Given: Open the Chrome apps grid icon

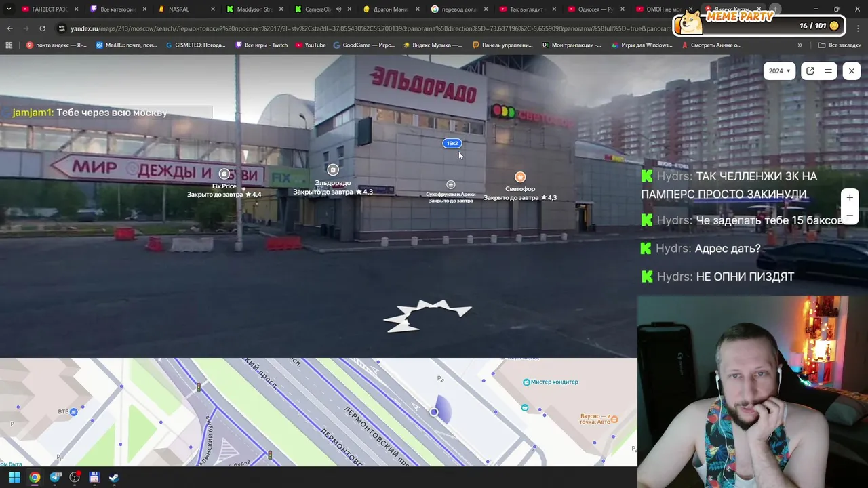Looking at the screenshot, I should 9,45.
